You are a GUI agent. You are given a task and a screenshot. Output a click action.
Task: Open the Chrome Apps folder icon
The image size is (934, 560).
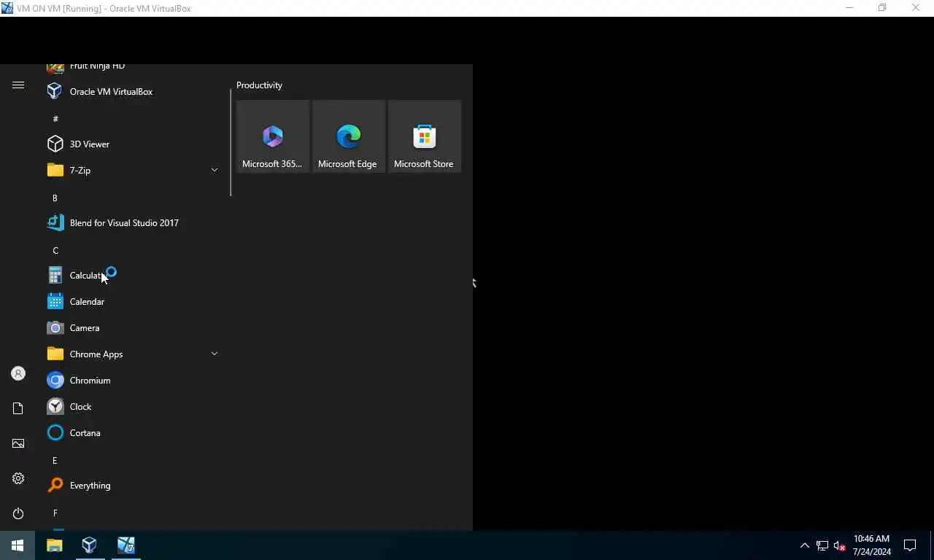pyautogui.click(x=55, y=354)
